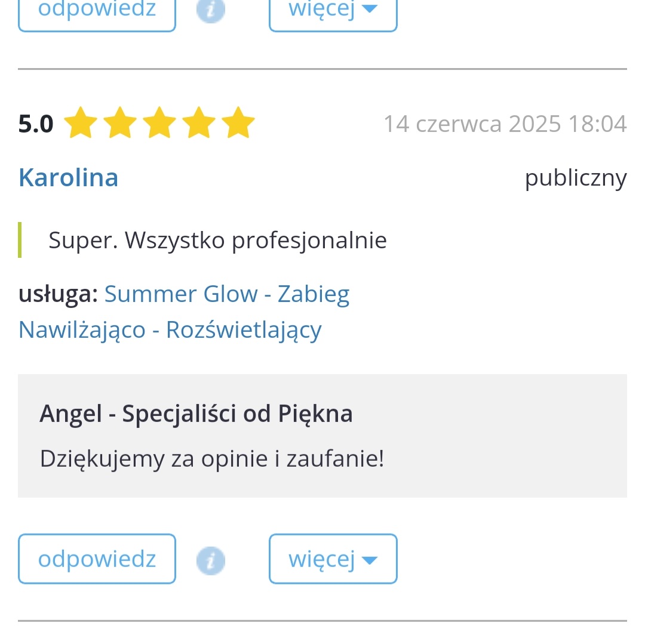Screen dimensions: 645x644
Task: Click the first yellow rating star
Action: coord(81,124)
